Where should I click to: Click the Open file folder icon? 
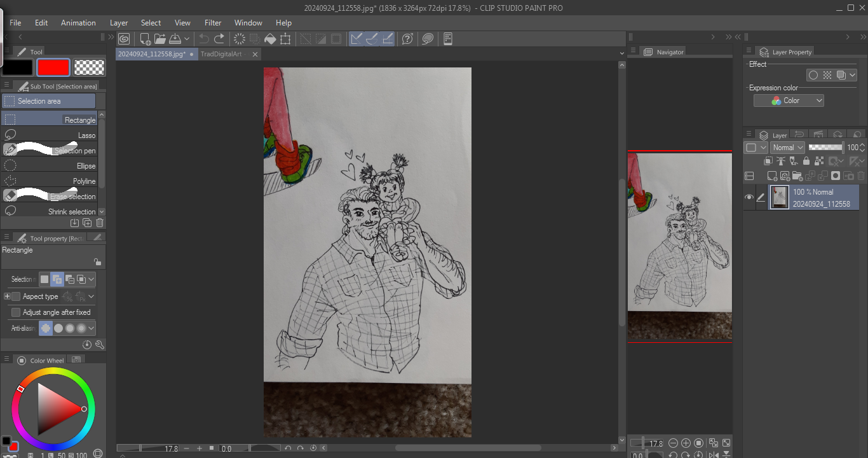pos(159,39)
